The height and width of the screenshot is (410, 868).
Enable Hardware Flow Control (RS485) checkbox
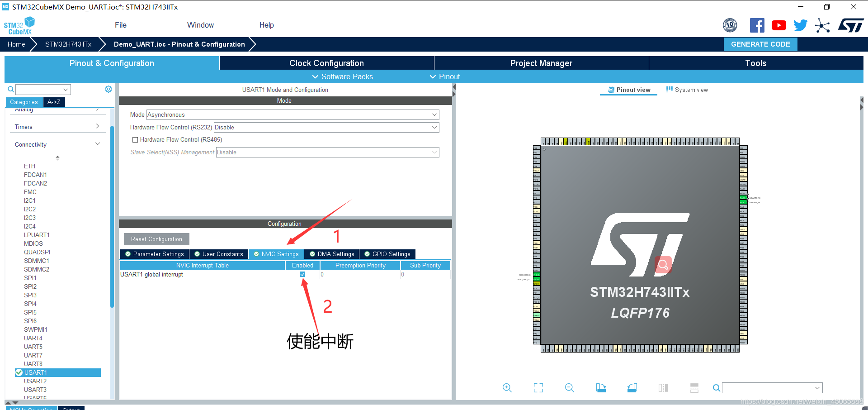point(135,140)
